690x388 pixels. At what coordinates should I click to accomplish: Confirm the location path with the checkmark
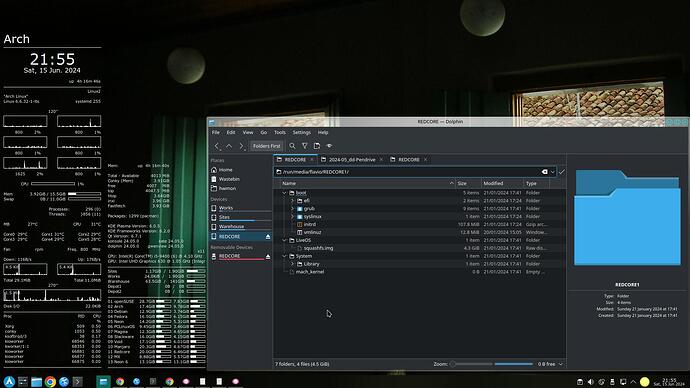point(562,172)
